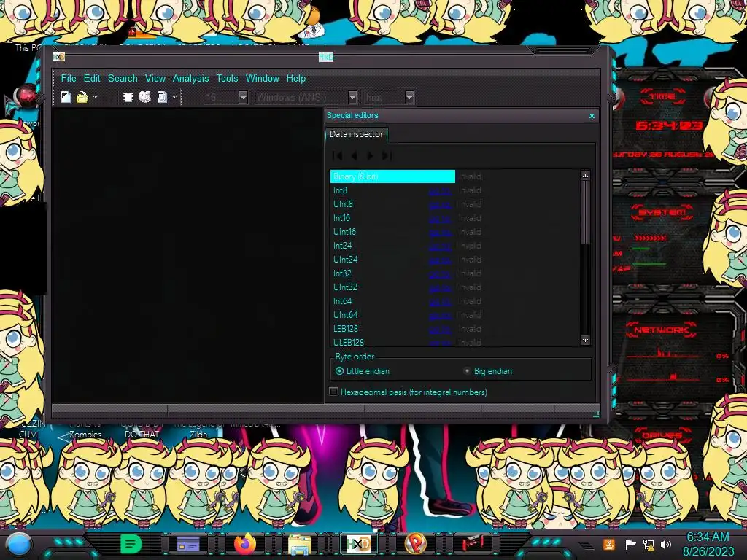Expand the arrow beside Open disk image
The image size is (747, 560).
pyautogui.click(x=174, y=97)
